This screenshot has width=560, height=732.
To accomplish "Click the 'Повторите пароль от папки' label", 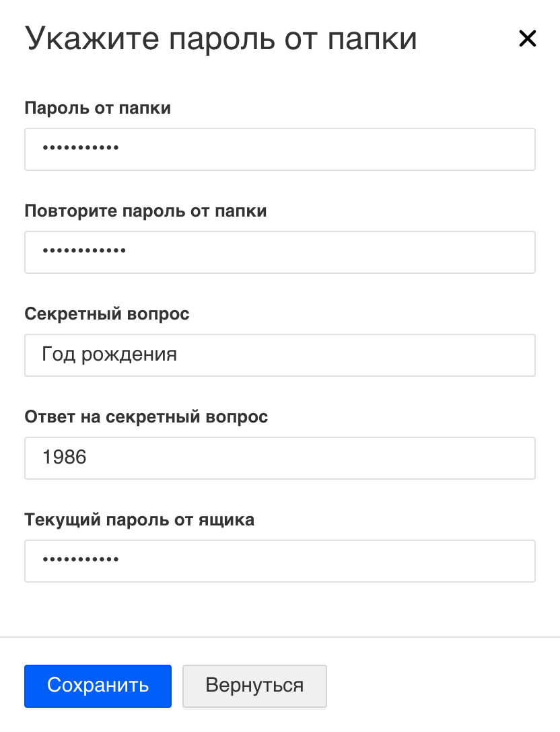I will click(145, 211).
